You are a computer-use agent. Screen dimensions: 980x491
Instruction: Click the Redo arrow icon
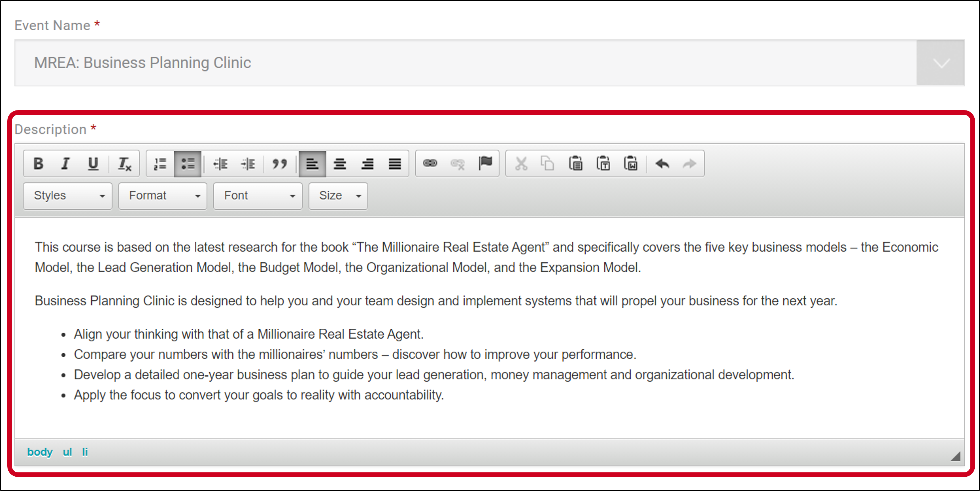(x=689, y=164)
